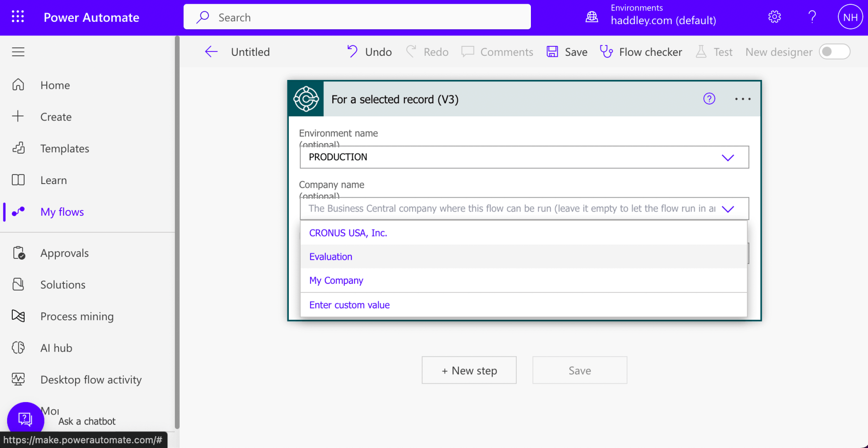
Task: Click Undo in the toolbar
Action: [x=369, y=52]
